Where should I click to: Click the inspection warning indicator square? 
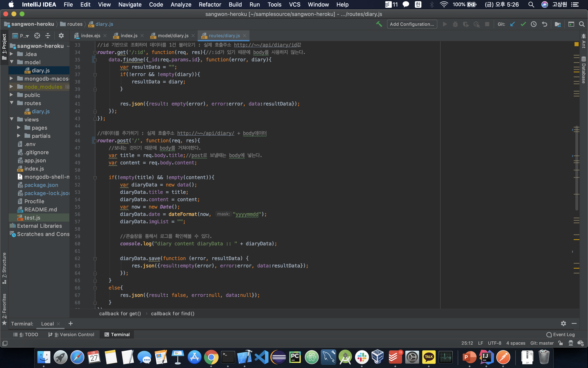(577, 44)
